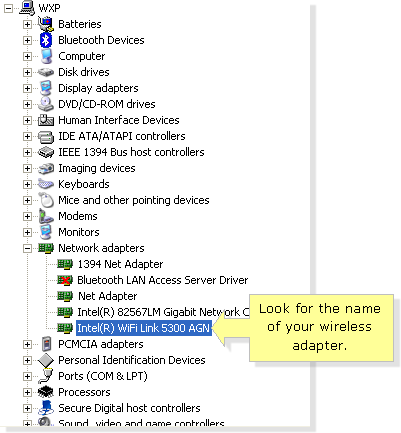
Task: Select the IEEE 1394 Bus host controllers label
Action: pyautogui.click(x=131, y=152)
